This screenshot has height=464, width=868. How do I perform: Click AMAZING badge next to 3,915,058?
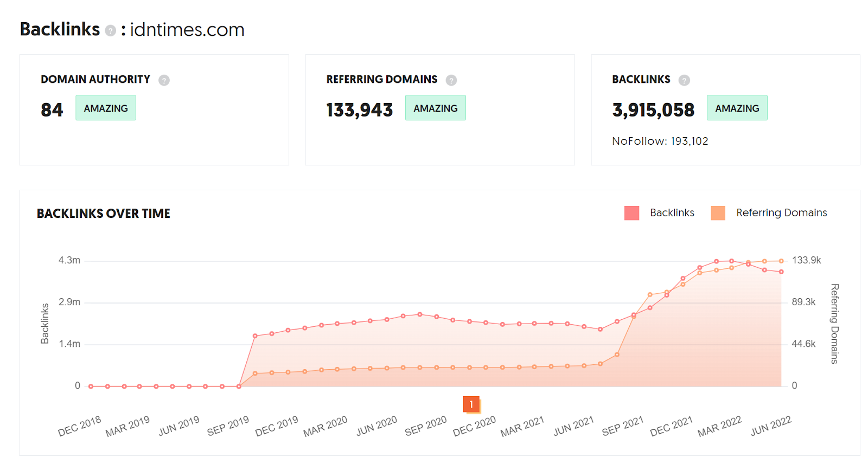[x=737, y=108]
